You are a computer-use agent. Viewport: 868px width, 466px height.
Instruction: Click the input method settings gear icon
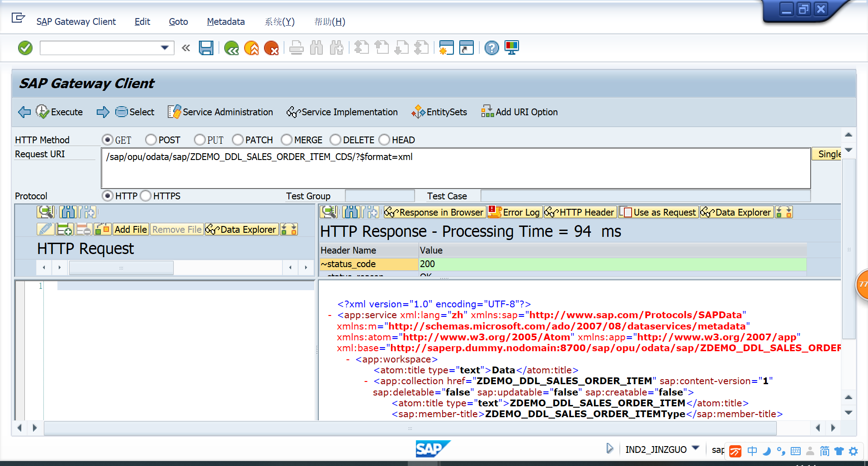pyautogui.click(x=854, y=451)
